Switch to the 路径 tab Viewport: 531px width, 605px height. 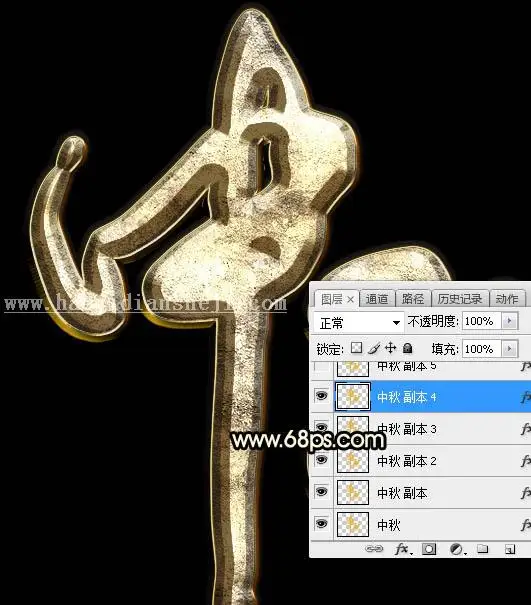[x=413, y=299]
